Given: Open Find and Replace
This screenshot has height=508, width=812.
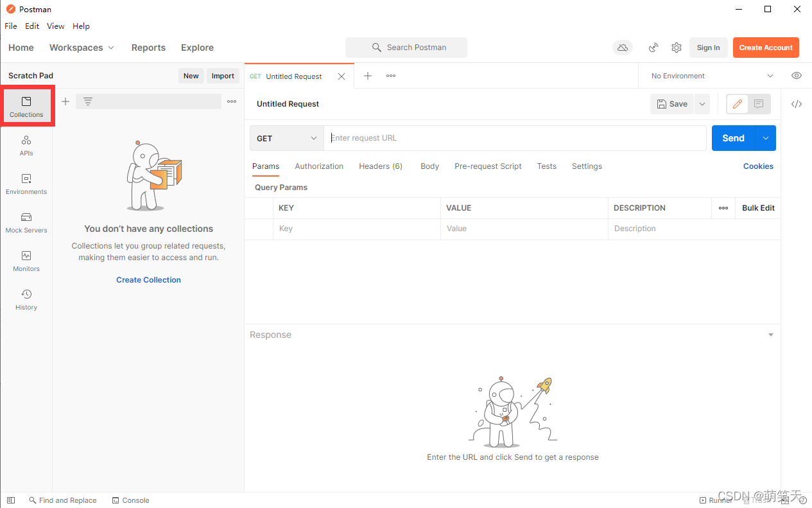Looking at the screenshot, I should [x=62, y=500].
